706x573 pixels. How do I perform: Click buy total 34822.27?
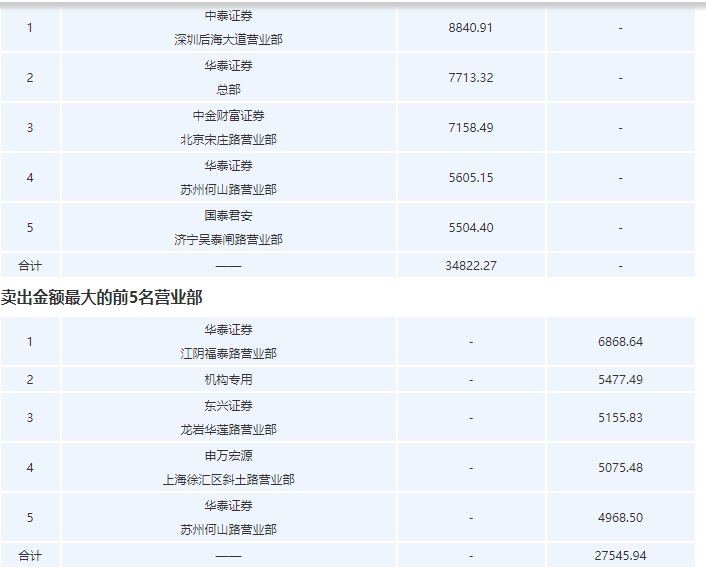pos(471,266)
